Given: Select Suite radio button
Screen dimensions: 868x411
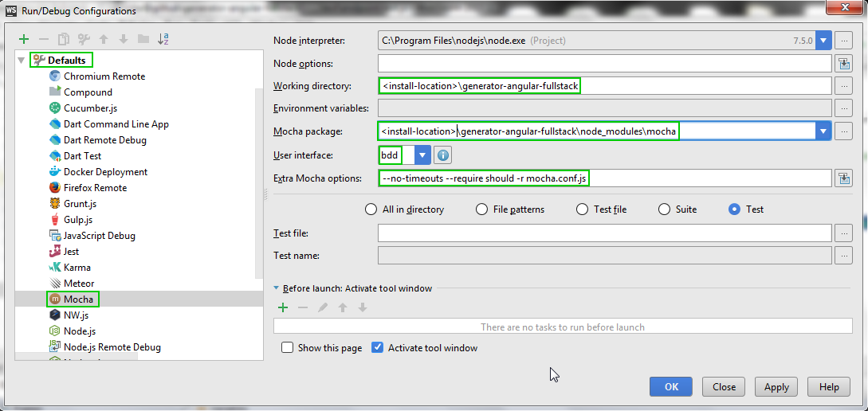Looking at the screenshot, I should 677,209.
